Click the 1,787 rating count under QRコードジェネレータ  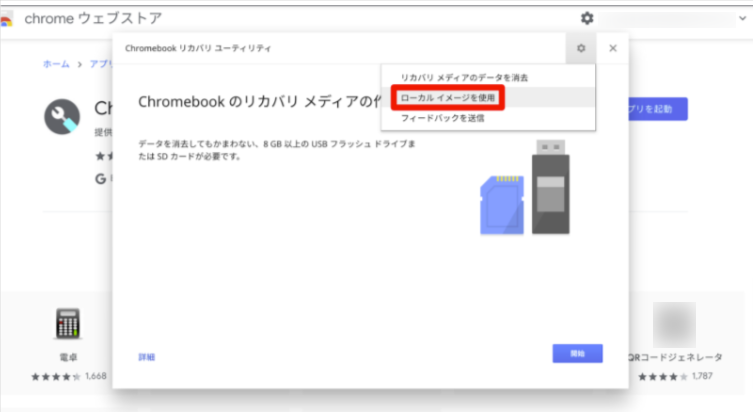pos(702,376)
